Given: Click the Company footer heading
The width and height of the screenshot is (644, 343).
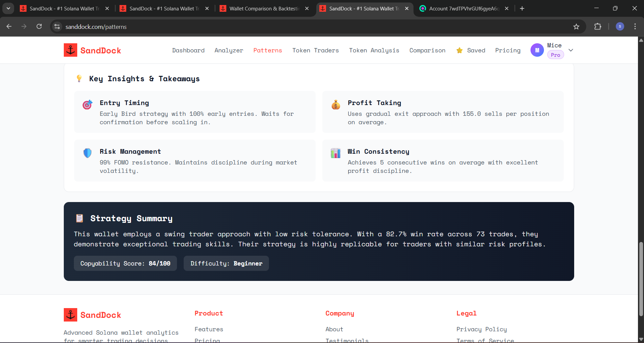Looking at the screenshot, I should (339, 313).
